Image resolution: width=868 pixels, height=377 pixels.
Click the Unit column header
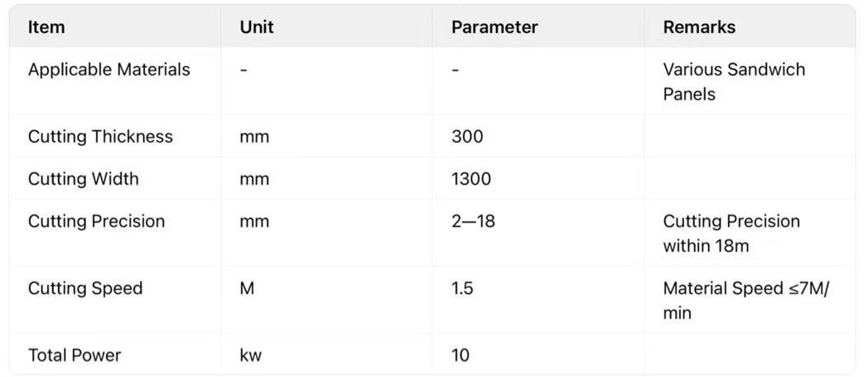[257, 27]
